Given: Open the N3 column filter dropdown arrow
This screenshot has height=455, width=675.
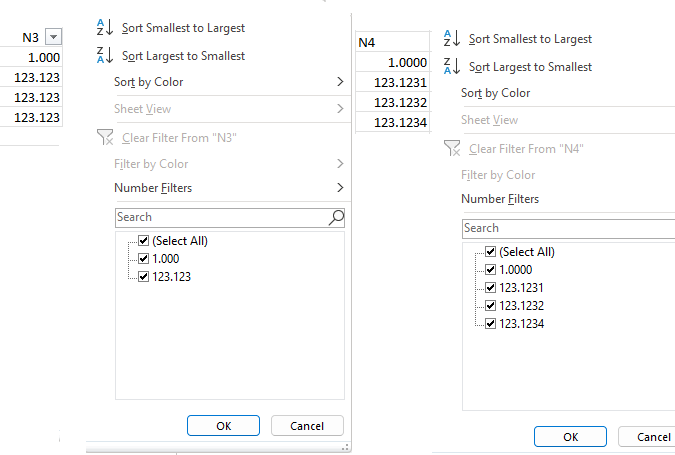Looking at the screenshot, I should (x=54, y=37).
